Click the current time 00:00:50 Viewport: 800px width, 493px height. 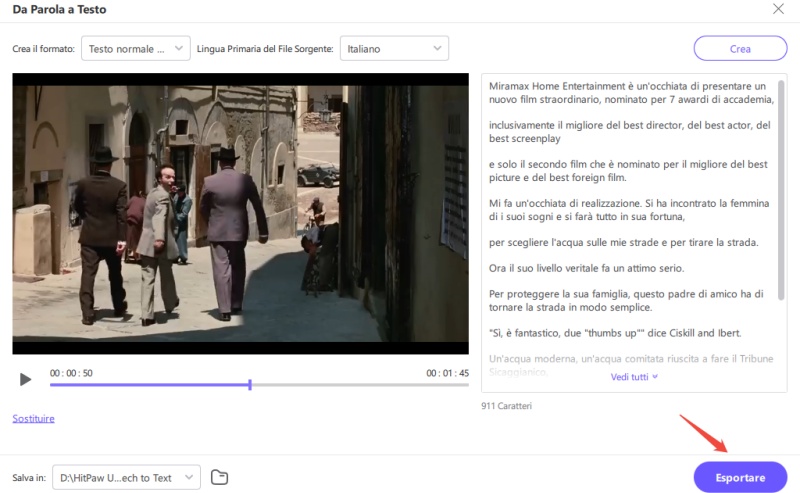(71, 373)
